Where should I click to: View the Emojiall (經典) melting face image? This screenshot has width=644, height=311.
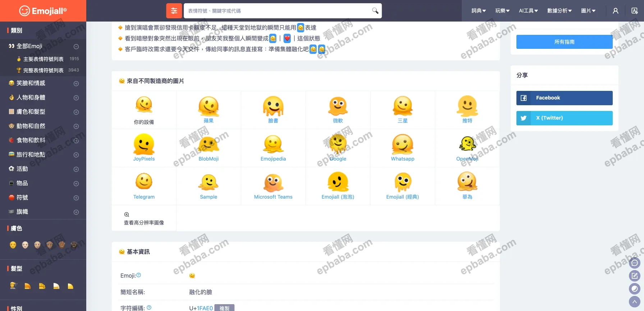point(402,182)
